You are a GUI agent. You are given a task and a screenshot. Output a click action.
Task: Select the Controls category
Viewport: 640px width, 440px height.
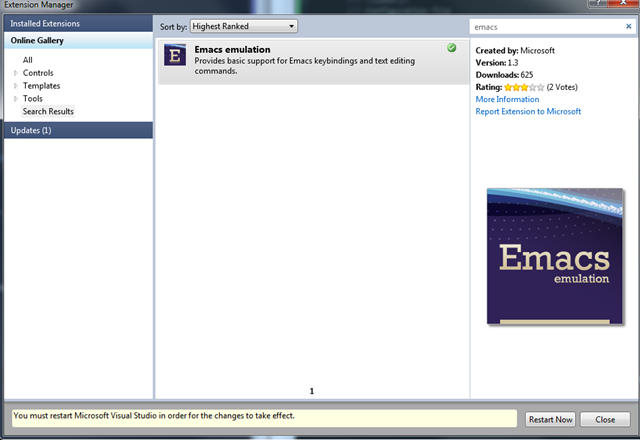38,73
